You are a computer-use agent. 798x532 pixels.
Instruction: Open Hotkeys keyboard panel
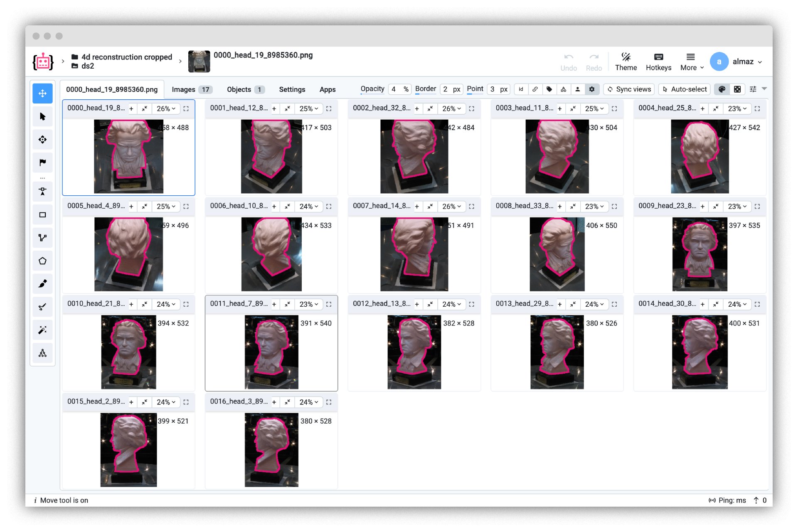tap(658, 62)
